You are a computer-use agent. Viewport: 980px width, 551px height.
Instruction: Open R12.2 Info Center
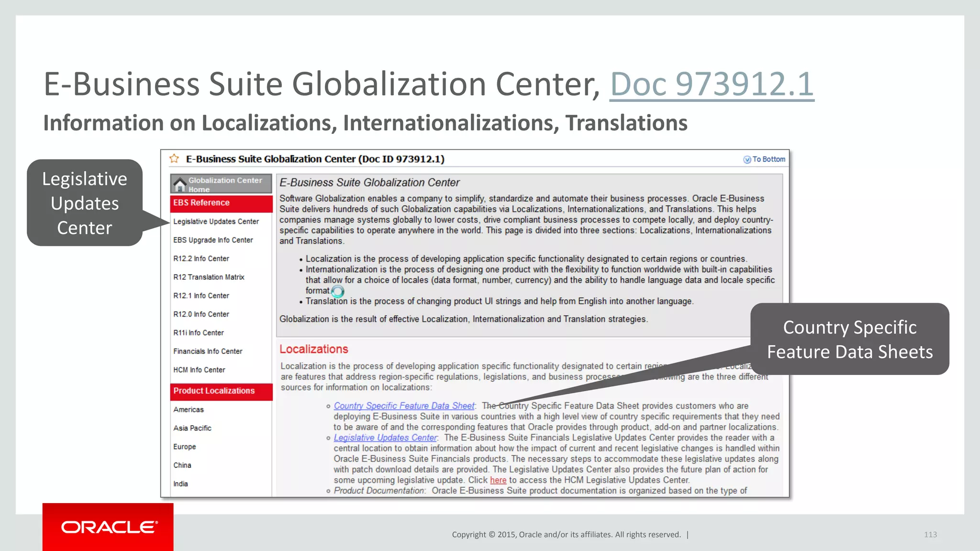(201, 259)
